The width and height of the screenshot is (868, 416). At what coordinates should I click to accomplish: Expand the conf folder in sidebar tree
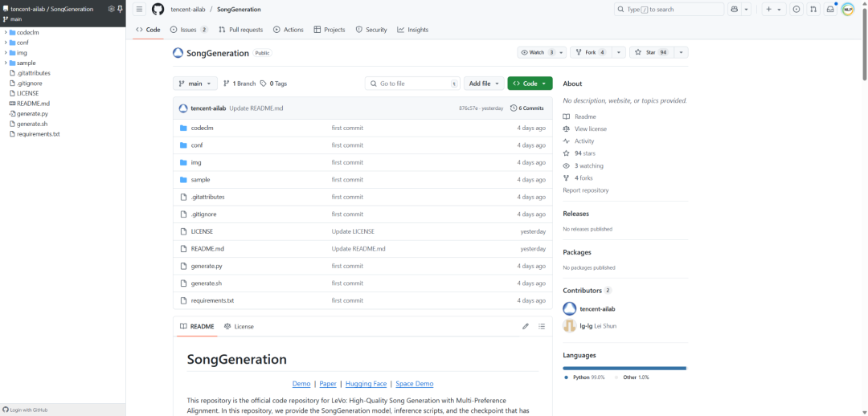click(x=6, y=43)
